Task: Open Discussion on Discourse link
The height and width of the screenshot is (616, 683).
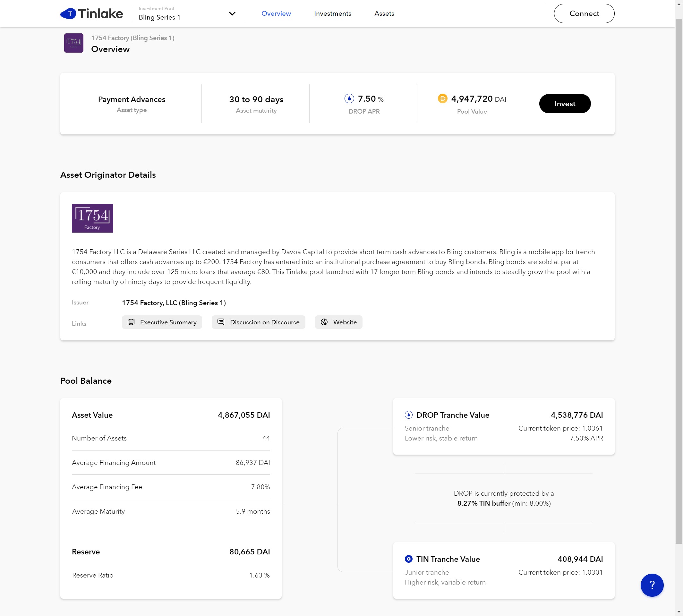Action: point(258,322)
